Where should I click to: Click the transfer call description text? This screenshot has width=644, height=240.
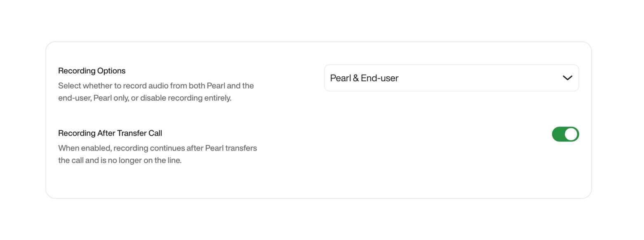pyautogui.click(x=157, y=154)
